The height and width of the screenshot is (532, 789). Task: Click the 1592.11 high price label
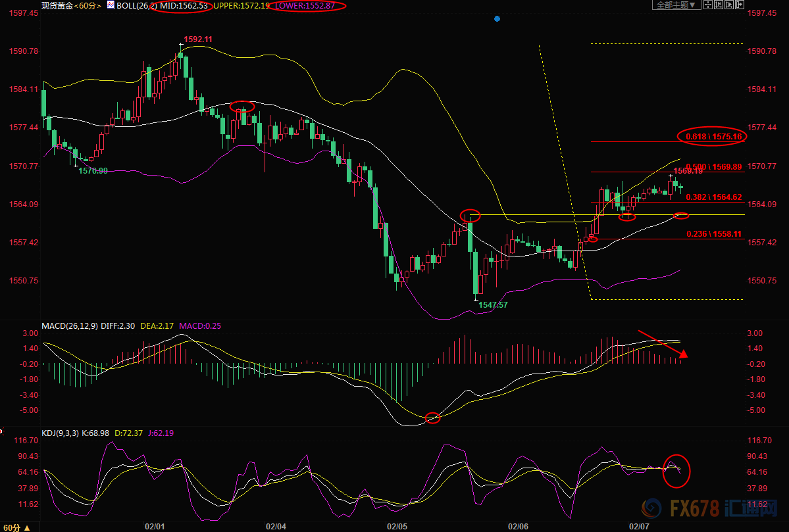click(198, 39)
